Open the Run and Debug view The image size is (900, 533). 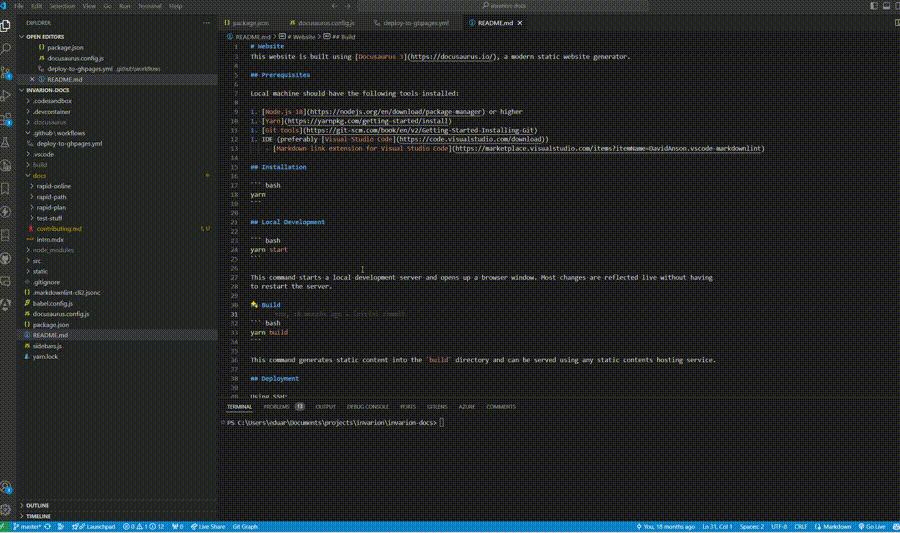(x=6, y=95)
